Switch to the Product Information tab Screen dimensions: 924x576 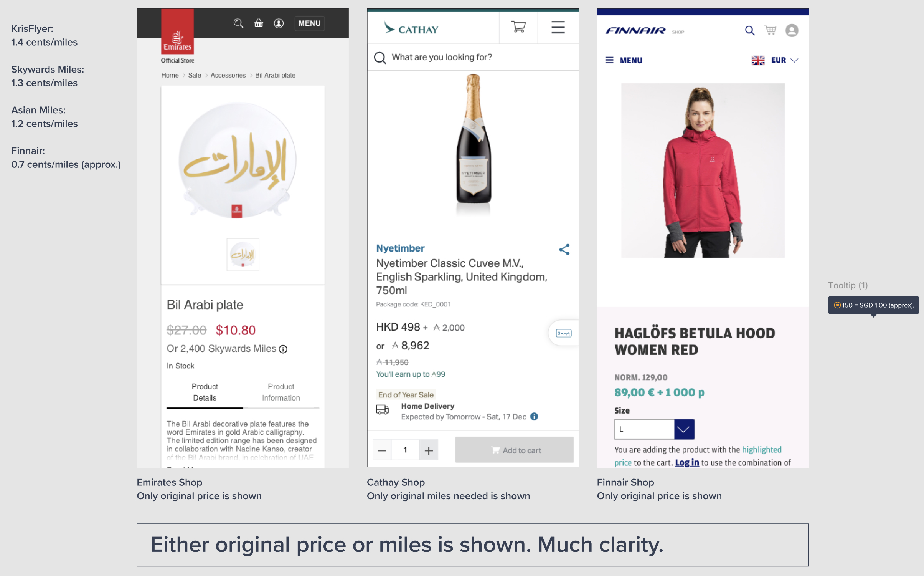point(281,392)
